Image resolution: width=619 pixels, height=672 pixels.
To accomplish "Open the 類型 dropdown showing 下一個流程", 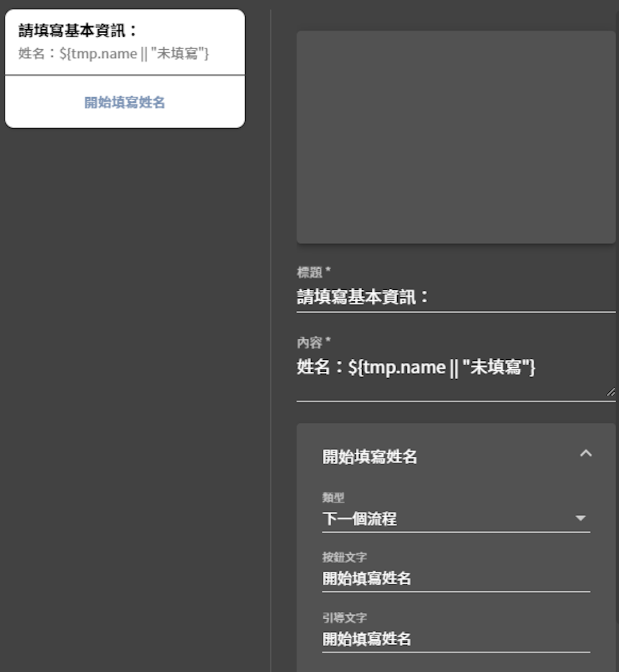I will (x=456, y=518).
